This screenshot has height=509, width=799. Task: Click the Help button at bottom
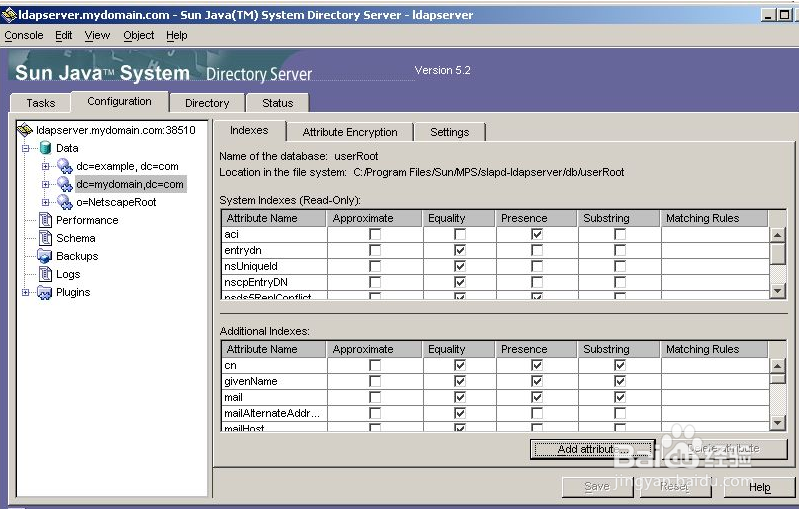pyautogui.click(x=759, y=487)
